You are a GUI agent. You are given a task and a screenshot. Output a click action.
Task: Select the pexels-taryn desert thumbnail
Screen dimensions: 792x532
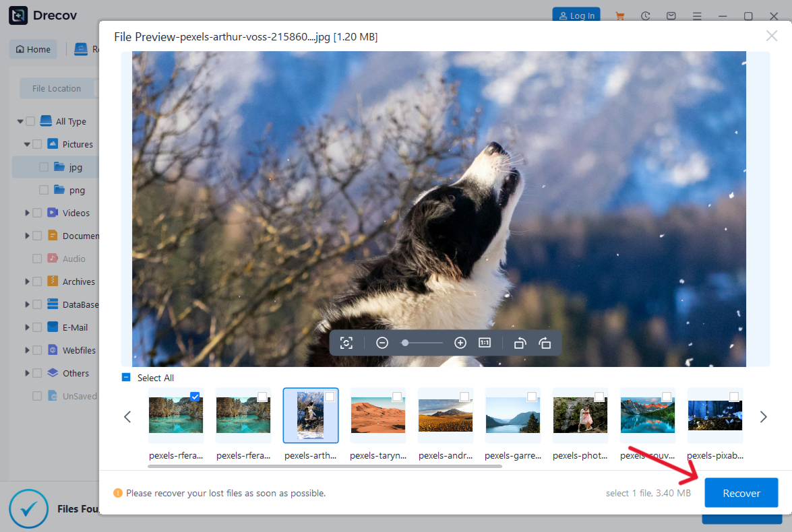pyautogui.click(x=378, y=414)
